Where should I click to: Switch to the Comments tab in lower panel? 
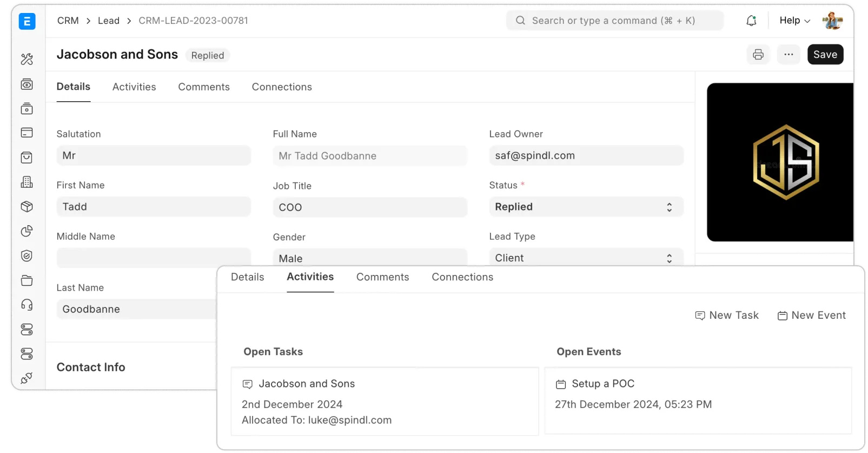(x=382, y=277)
